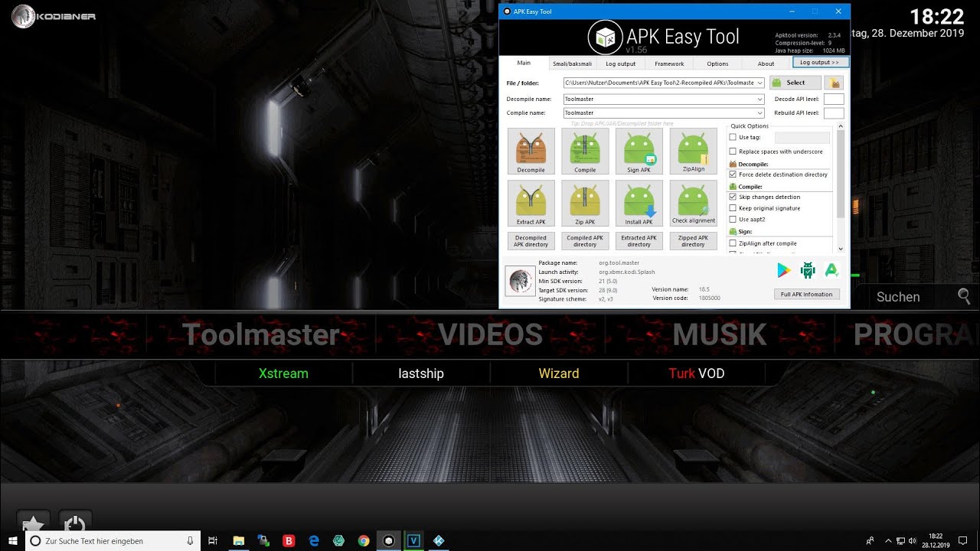Enable the Use tag checkbox
Image resolution: width=980 pixels, height=551 pixels.
pyautogui.click(x=733, y=137)
